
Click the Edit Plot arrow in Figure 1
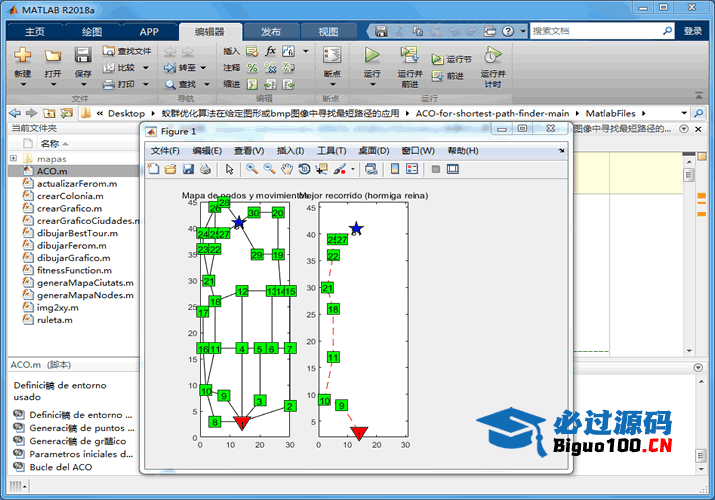point(229,169)
